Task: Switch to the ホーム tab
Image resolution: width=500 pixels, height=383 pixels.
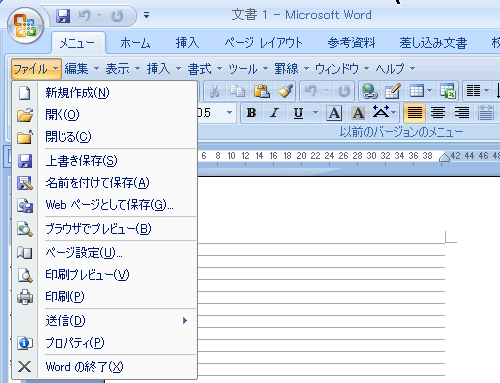Action: [x=135, y=43]
